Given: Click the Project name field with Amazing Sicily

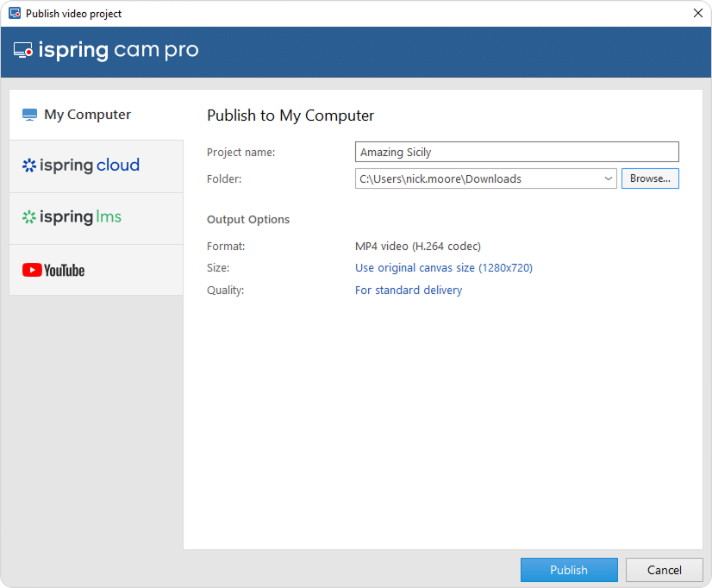Looking at the screenshot, I should 516,152.
